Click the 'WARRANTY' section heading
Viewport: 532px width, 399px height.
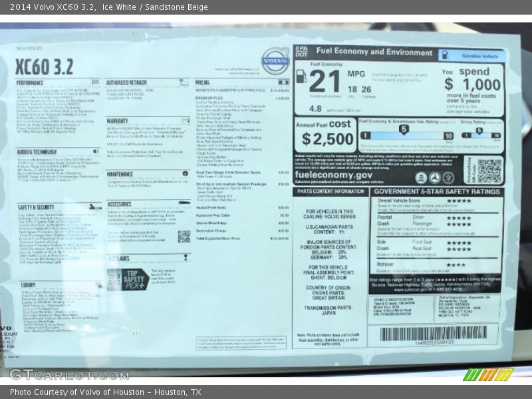(118, 121)
